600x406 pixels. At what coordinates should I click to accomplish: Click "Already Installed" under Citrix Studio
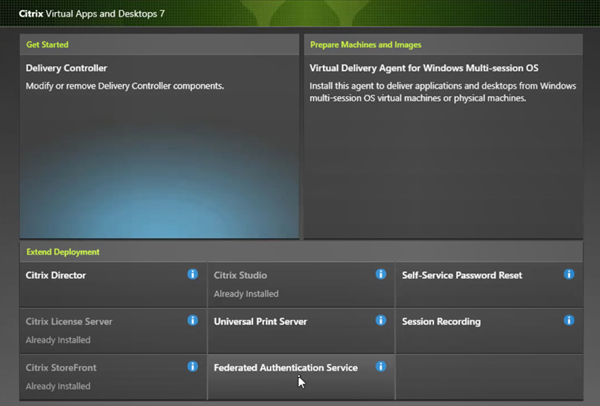[x=246, y=294]
